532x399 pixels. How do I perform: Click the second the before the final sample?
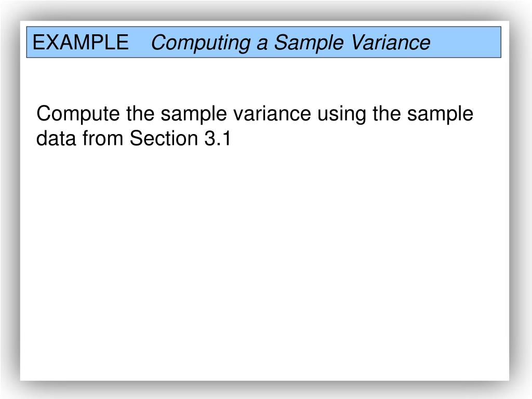pos(387,113)
